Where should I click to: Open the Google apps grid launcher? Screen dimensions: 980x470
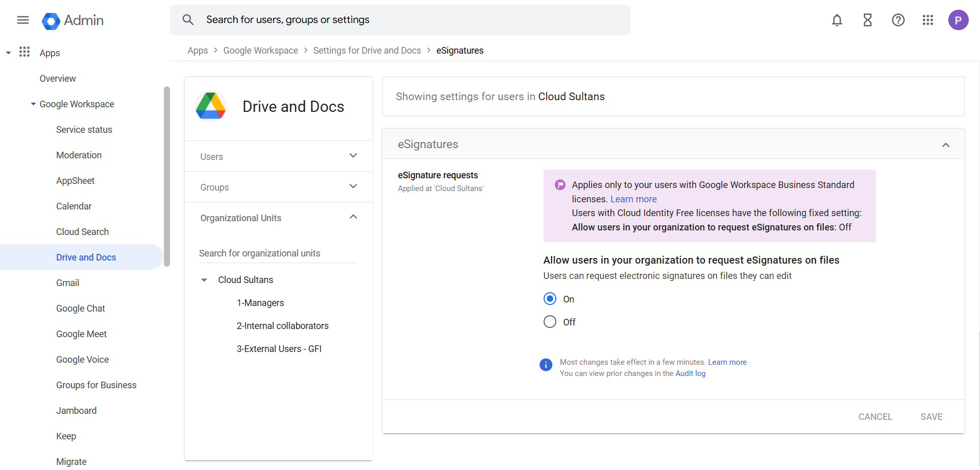click(x=928, y=20)
